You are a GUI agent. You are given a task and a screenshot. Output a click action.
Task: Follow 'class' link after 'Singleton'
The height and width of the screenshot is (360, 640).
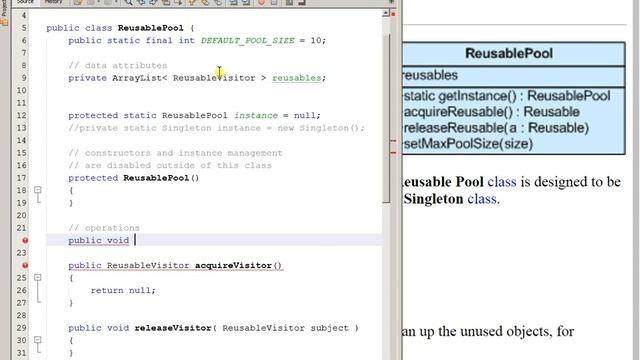click(x=482, y=199)
